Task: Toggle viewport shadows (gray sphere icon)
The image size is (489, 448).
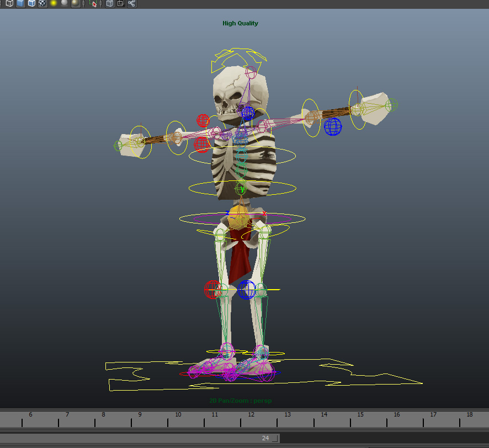Action: click(65, 3)
